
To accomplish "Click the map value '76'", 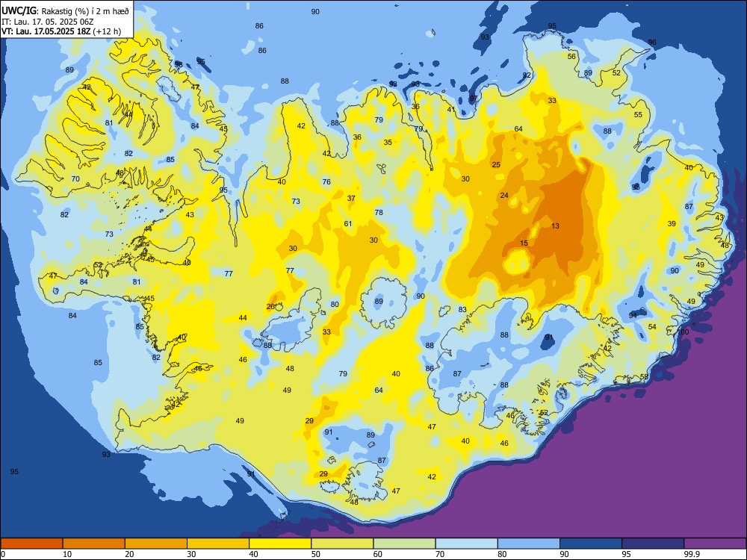I will coord(326,181).
